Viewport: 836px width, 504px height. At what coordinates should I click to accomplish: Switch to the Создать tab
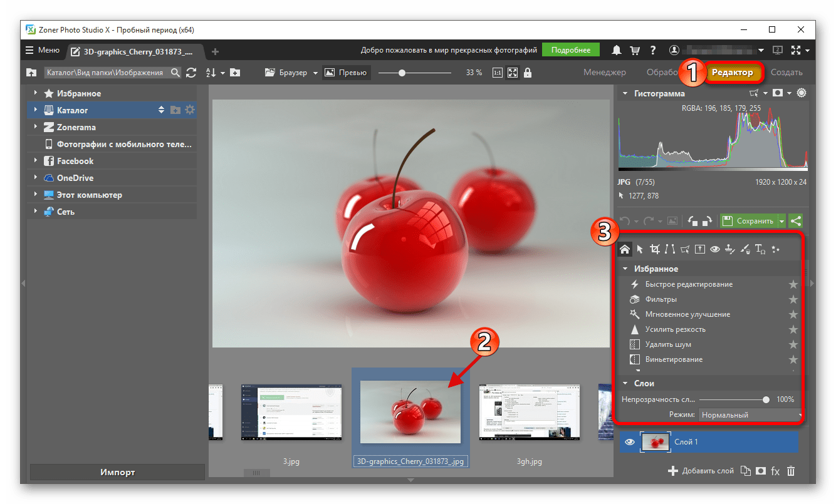[x=786, y=73]
